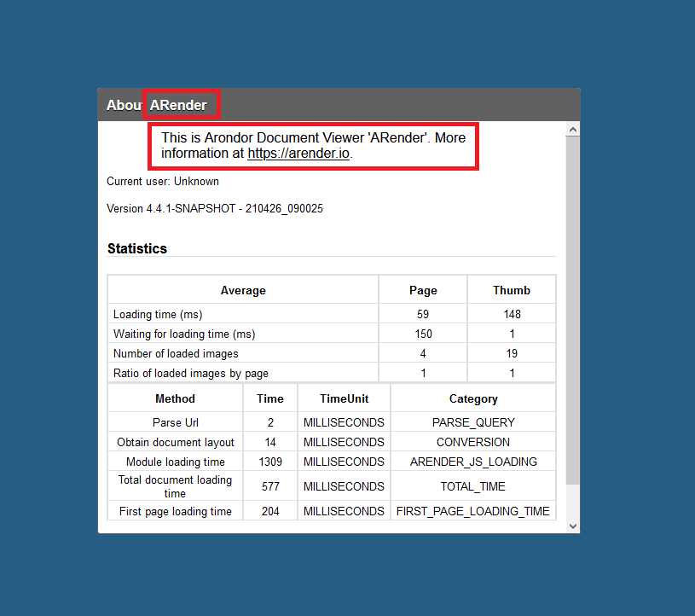Click the Average column header

pyautogui.click(x=243, y=290)
